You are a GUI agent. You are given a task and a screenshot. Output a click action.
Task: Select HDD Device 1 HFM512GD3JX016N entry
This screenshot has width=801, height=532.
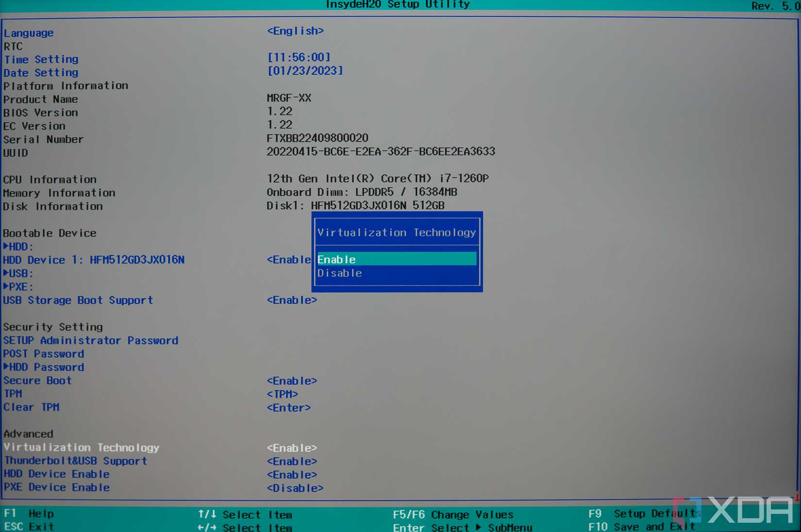[x=94, y=260]
